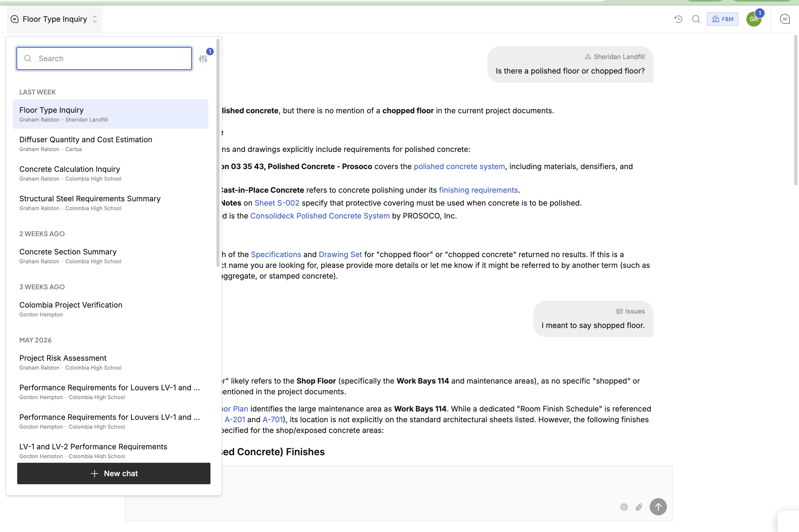This screenshot has height=532, width=799.
Task: Open the polished concrete system link
Action: 459,166
